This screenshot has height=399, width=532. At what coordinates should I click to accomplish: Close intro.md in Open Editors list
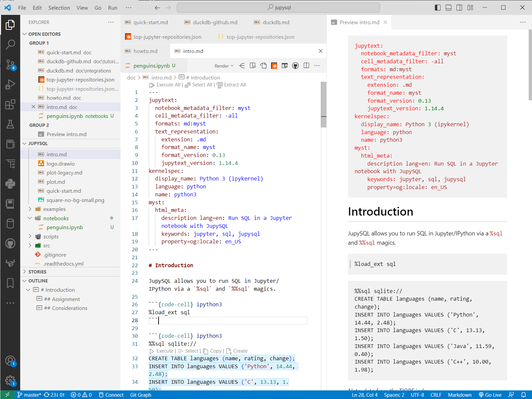pyautogui.click(x=33, y=107)
